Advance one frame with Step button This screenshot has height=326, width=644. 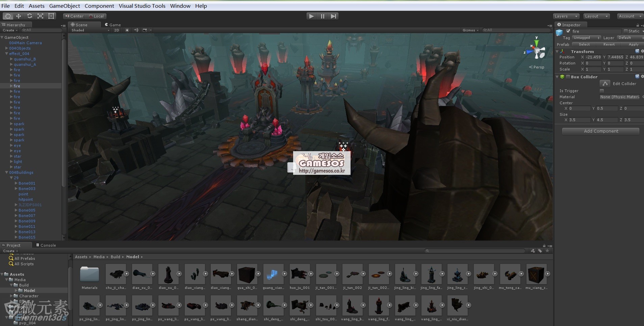coord(333,16)
